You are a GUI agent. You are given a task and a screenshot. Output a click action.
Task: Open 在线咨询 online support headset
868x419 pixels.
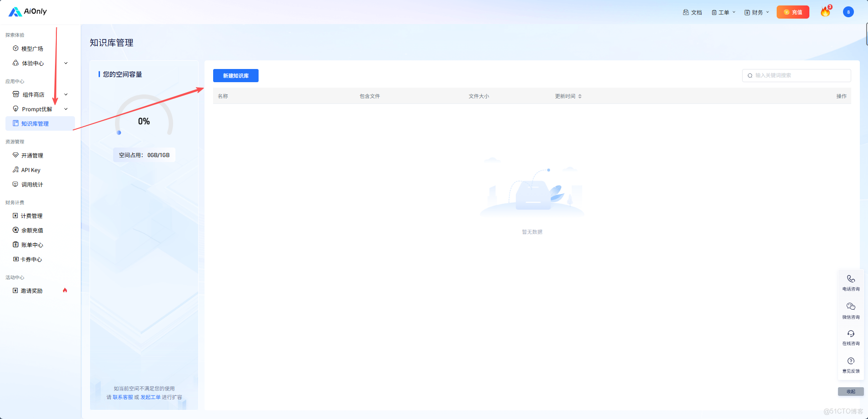point(851,337)
